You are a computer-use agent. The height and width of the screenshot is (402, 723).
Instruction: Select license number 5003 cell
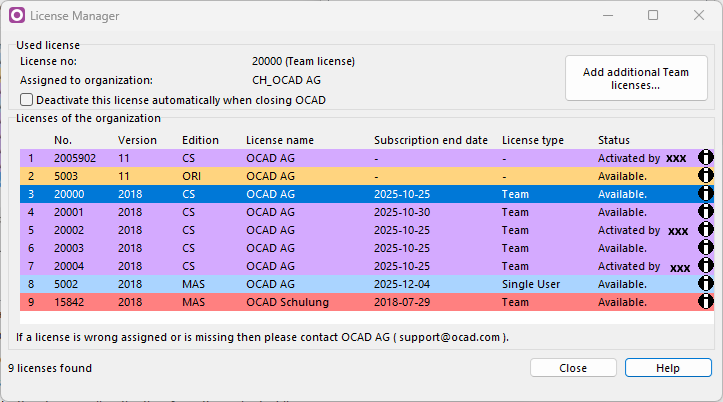pyautogui.click(x=66, y=176)
